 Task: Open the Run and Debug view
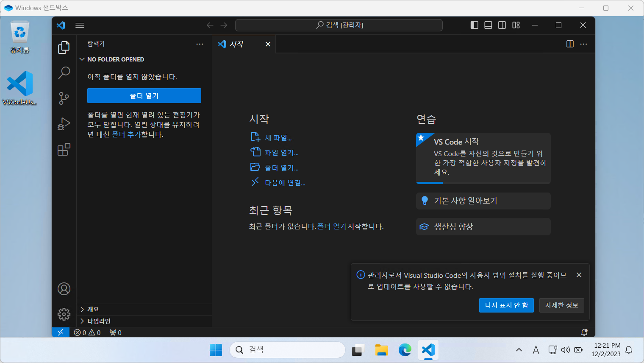click(x=64, y=124)
